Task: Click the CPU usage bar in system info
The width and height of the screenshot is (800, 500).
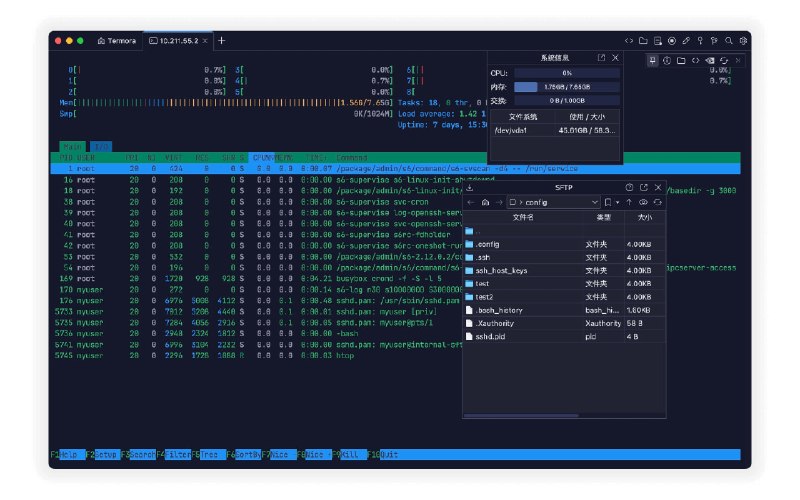Action: 566,73
